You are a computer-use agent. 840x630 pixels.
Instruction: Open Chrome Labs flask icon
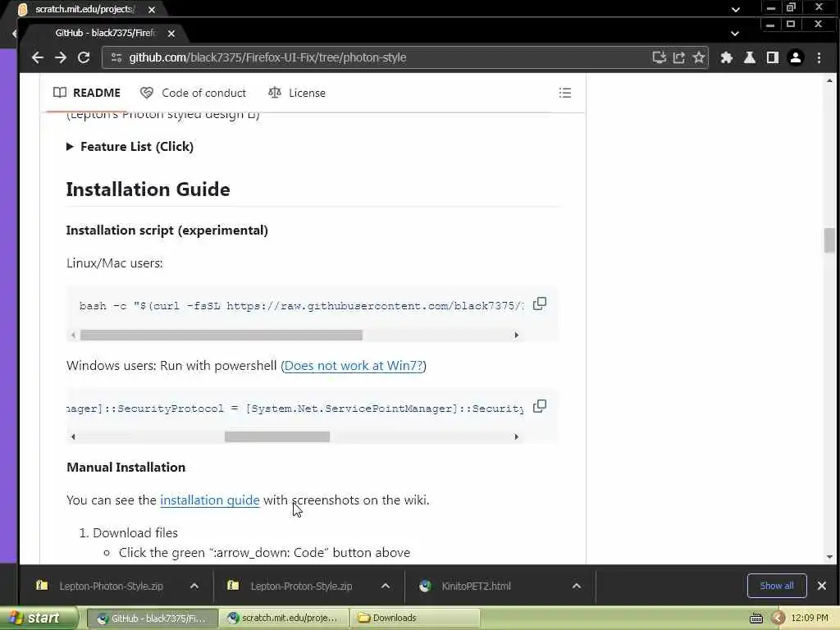[750, 58]
